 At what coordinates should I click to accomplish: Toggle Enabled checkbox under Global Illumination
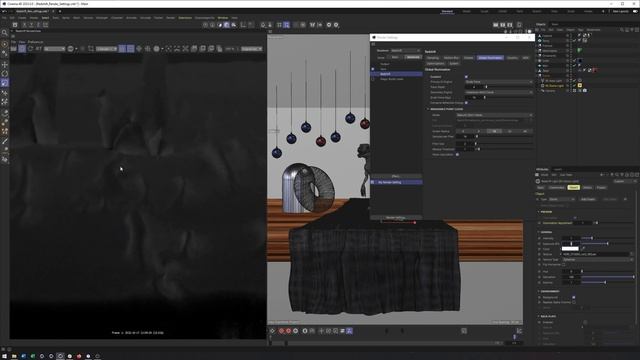[466, 77]
